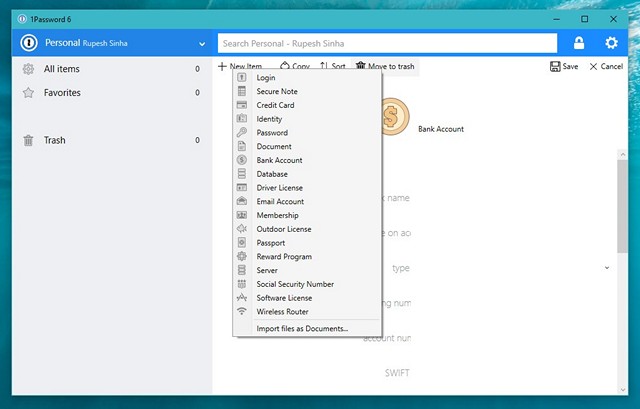Screen dimensions: 640x409
Task: Click the Outdoor License fish icon
Action: pyautogui.click(x=242, y=229)
